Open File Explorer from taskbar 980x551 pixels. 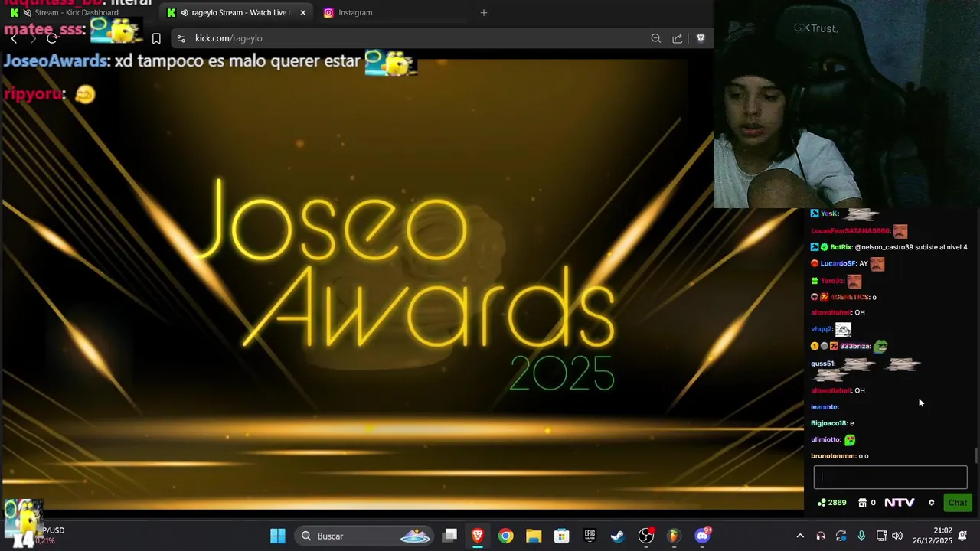click(534, 536)
